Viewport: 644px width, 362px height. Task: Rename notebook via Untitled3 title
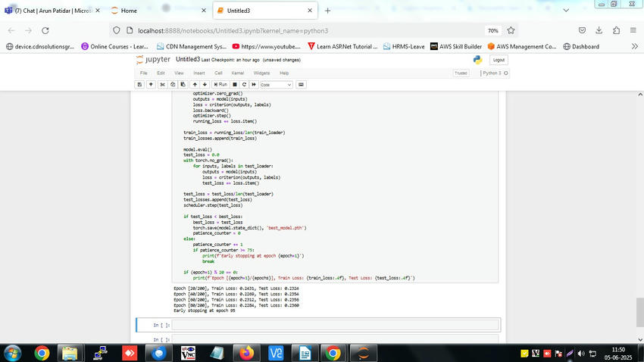[188, 60]
